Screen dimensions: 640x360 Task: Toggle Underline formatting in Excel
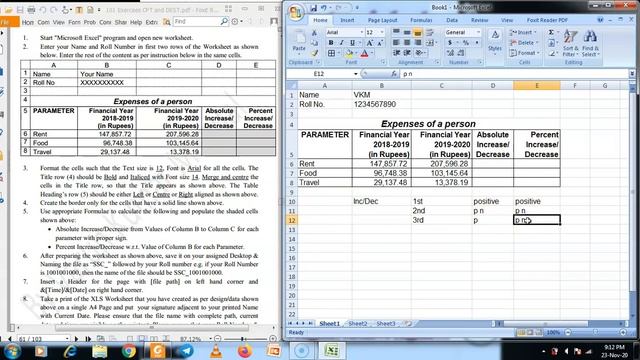click(x=352, y=43)
